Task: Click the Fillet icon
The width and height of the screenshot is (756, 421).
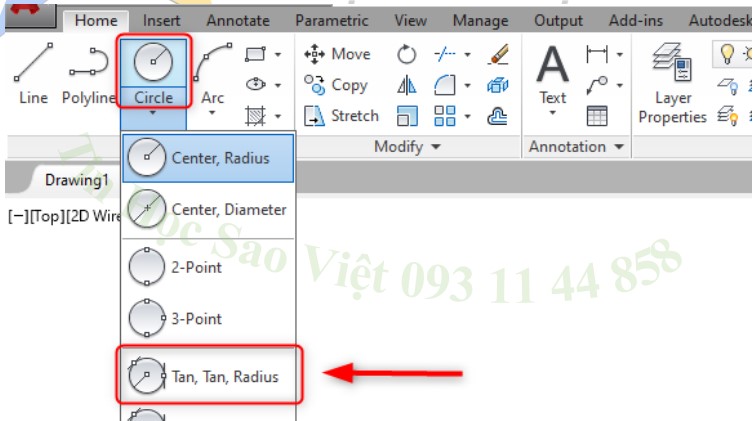Action: [445, 85]
